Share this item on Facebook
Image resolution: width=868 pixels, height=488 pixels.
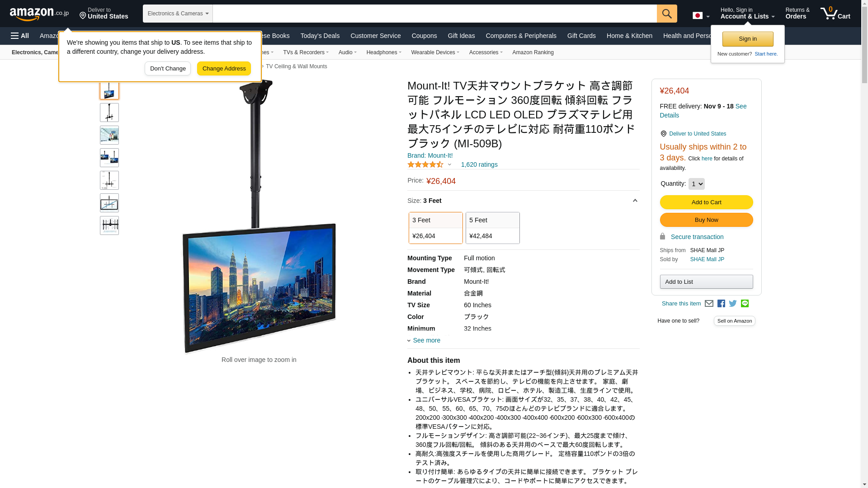click(x=721, y=304)
